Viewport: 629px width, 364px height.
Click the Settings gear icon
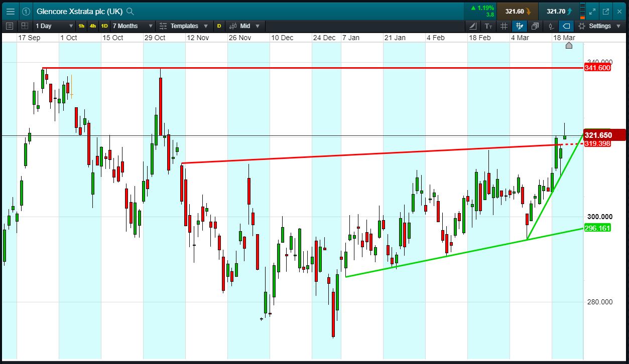click(582, 26)
